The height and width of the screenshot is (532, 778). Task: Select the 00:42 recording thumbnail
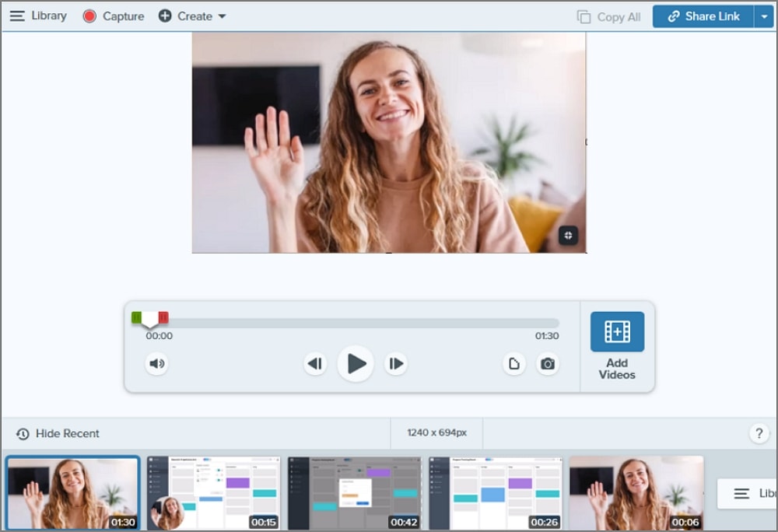(x=354, y=493)
